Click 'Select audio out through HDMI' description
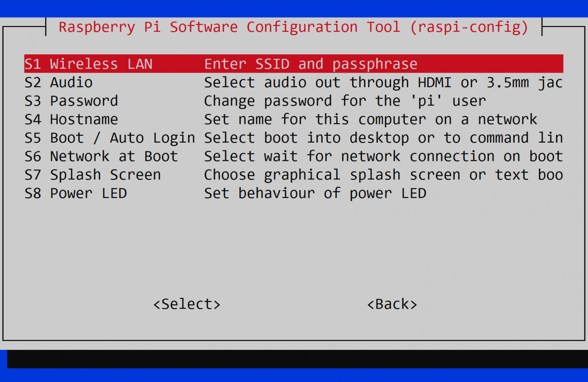 pyautogui.click(x=383, y=83)
